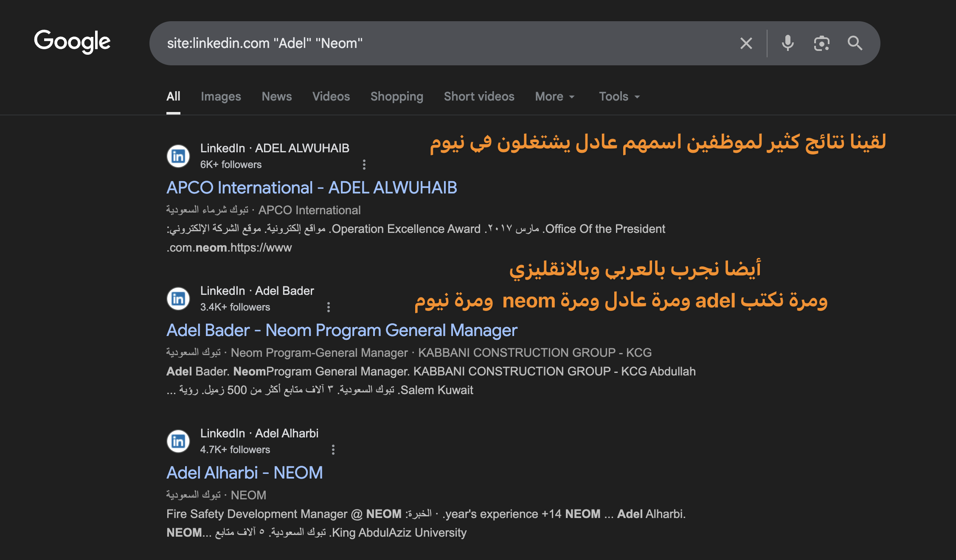This screenshot has height=560, width=956.
Task: Open three-dot menu for Adel Bader result
Action: 328,307
